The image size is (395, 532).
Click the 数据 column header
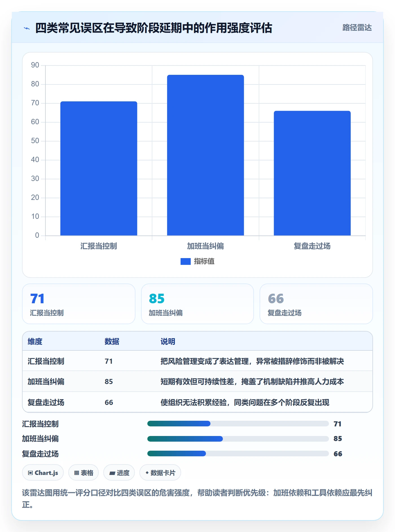(112, 341)
